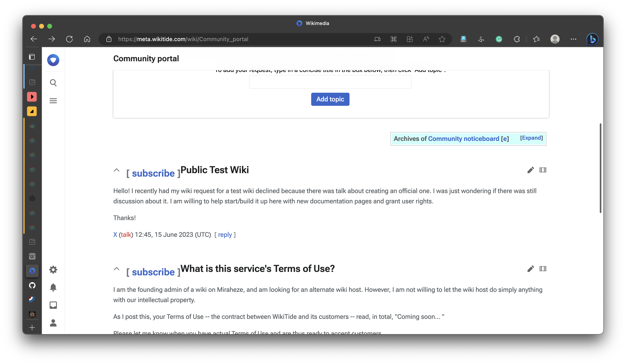Collapse the Terms of Use discussion thread
The width and height of the screenshot is (626, 364).
point(117,269)
